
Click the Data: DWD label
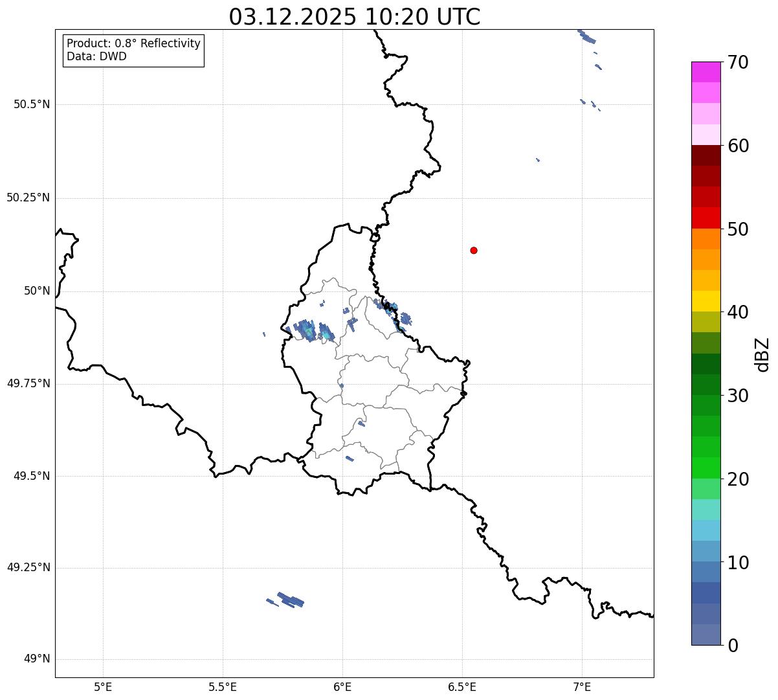[x=96, y=56]
